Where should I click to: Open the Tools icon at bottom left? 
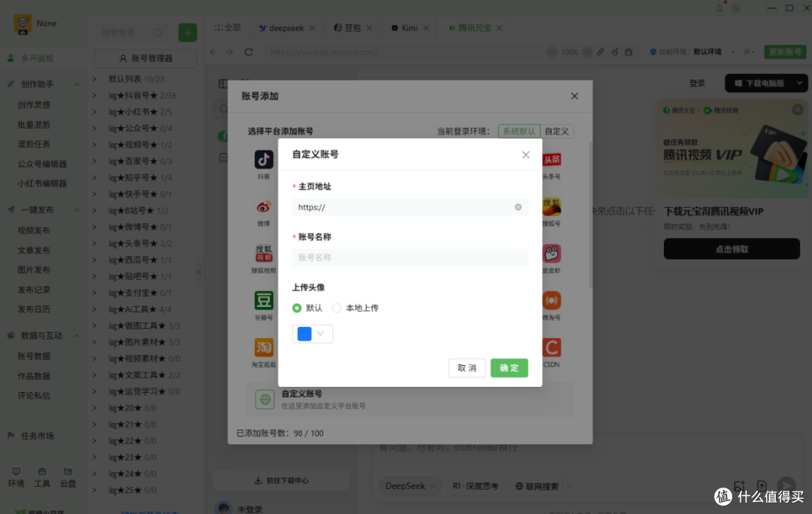[x=42, y=477]
